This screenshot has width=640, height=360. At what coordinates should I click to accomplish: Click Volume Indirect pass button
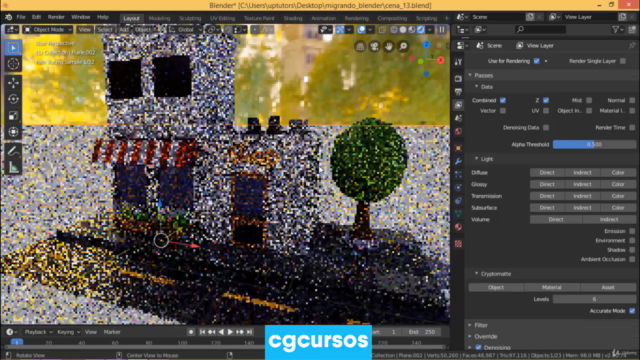coord(609,220)
